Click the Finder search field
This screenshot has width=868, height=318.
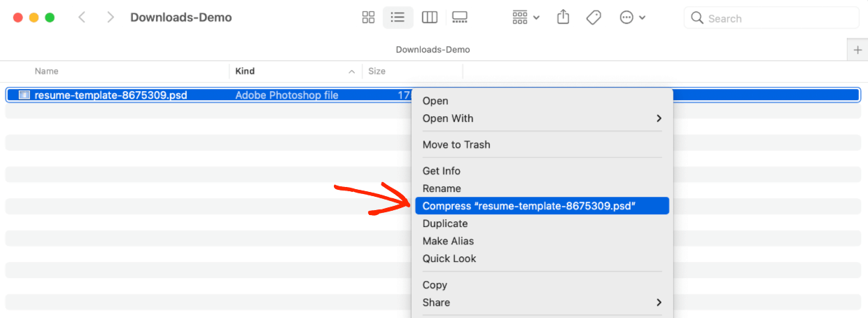coord(771,18)
